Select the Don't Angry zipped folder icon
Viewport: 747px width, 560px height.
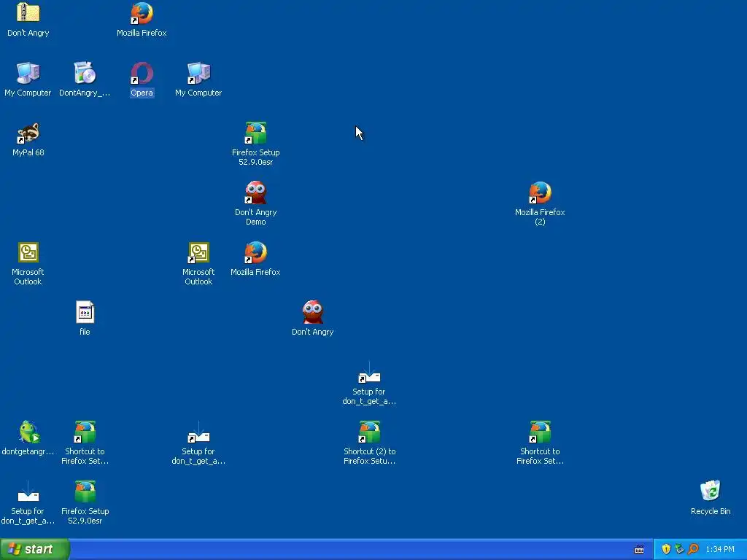(x=28, y=13)
